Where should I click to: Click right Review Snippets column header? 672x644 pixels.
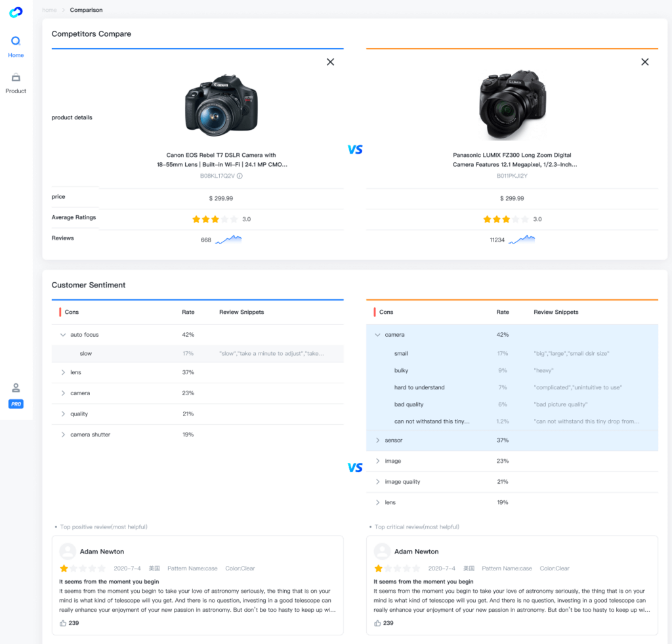point(556,312)
